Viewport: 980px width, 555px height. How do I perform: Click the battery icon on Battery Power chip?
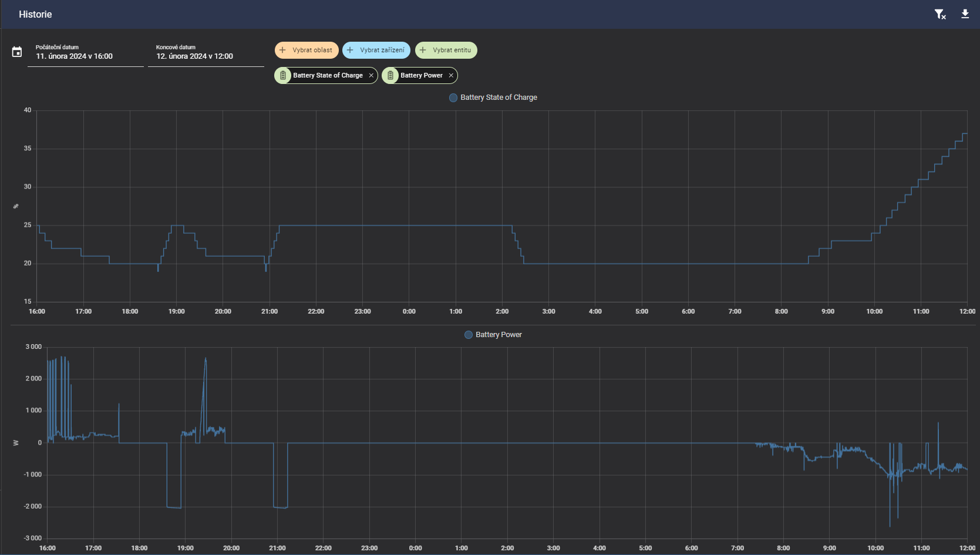tap(390, 75)
